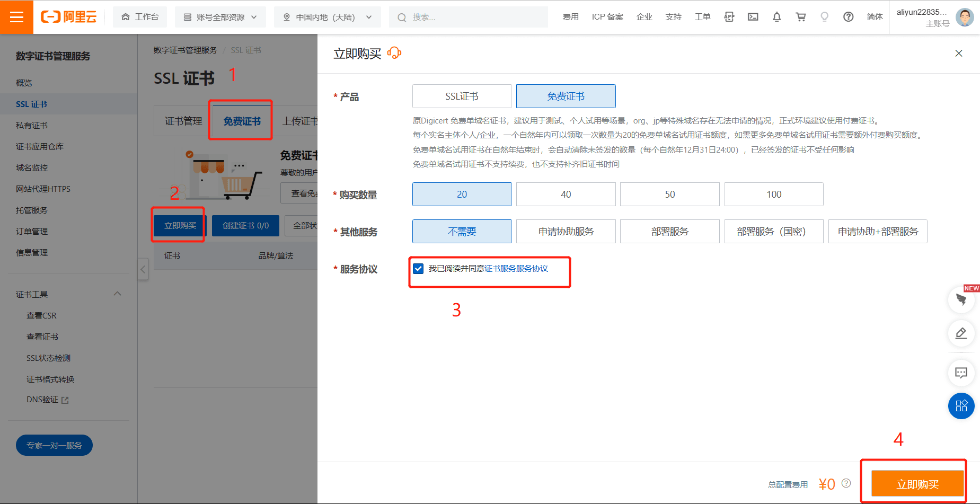Viewport: 980px width, 504px height.
Task: Launch Cloud Shell terminal icon
Action: click(753, 17)
